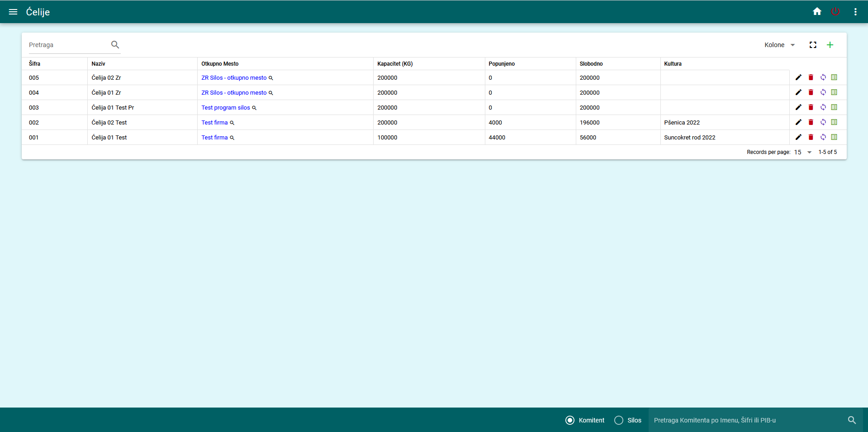Add a new cell with the plus icon
Viewport: 868px width, 432px height.
(x=830, y=45)
